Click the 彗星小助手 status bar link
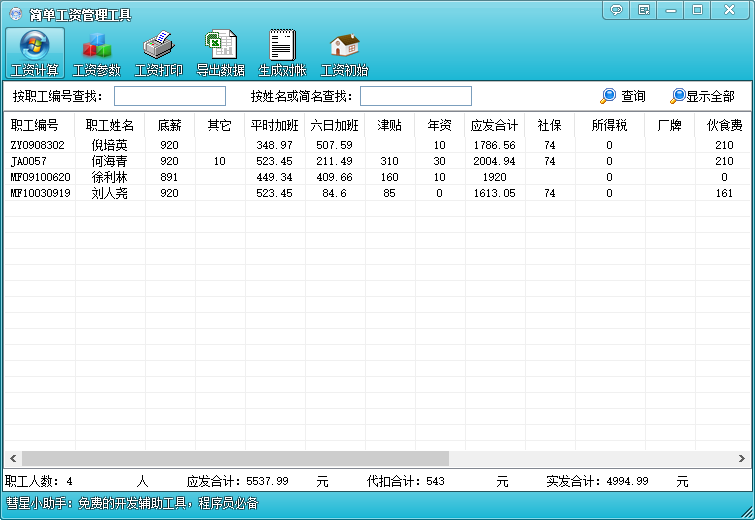The image size is (755, 520). click(x=132, y=504)
